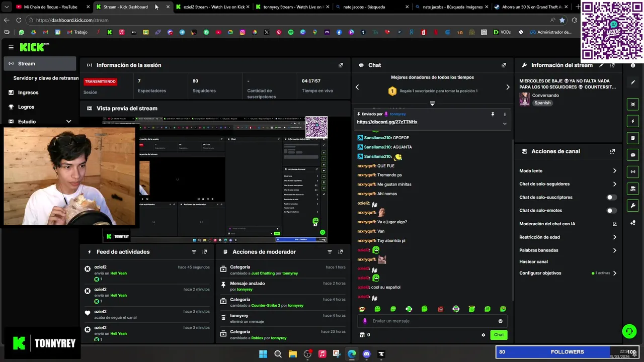Expand the Estudio sidebar chevron
644x362 pixels.
pos(69,122)
